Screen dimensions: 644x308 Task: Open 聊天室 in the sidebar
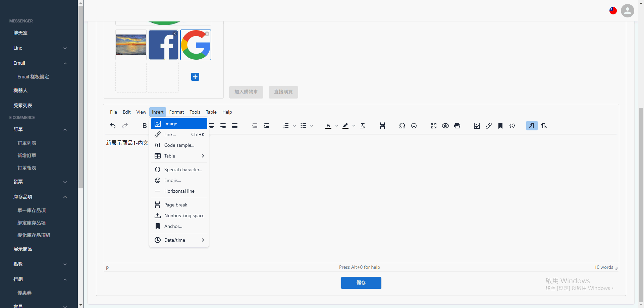[20, 33]
